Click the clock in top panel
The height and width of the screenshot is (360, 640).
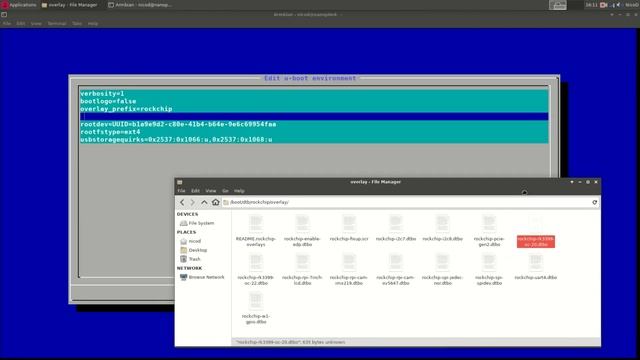click(x=591, y=5)
